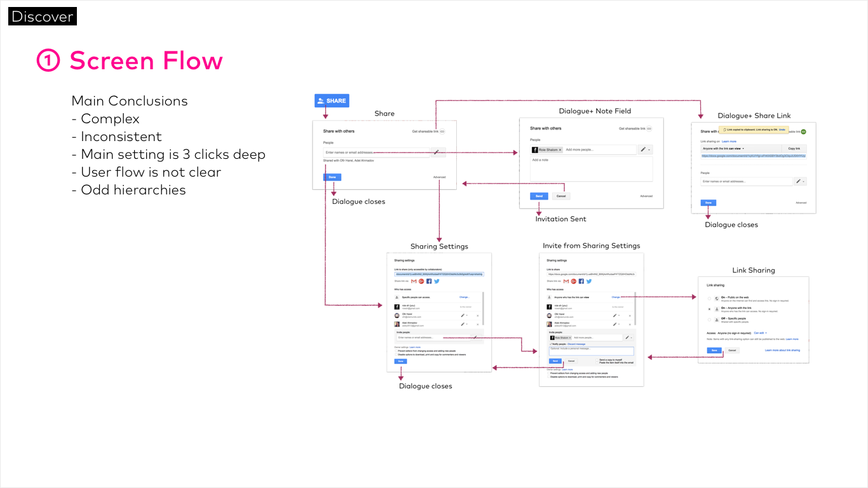Click the Copy link button
The width and height of the screenshot is (868, 488).
(x=794, y=149)
